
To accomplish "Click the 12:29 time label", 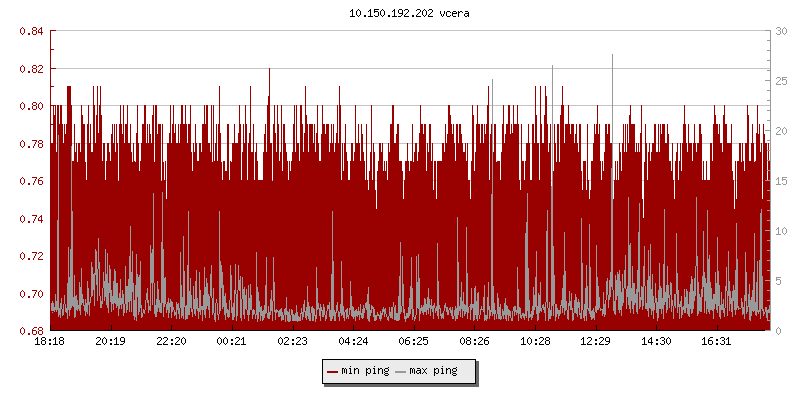I will coord(596,342).
